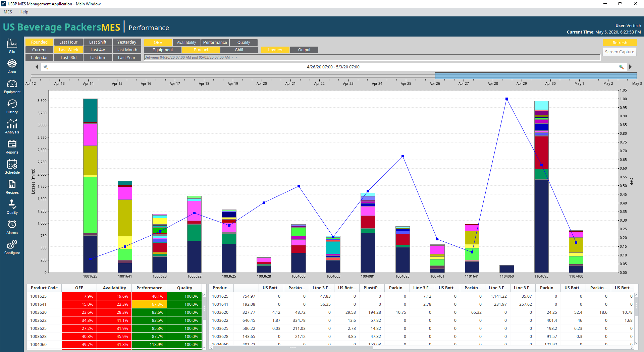Open the Quality stamp icon
The width and height of the screenshot is (644, 352).
12,207
